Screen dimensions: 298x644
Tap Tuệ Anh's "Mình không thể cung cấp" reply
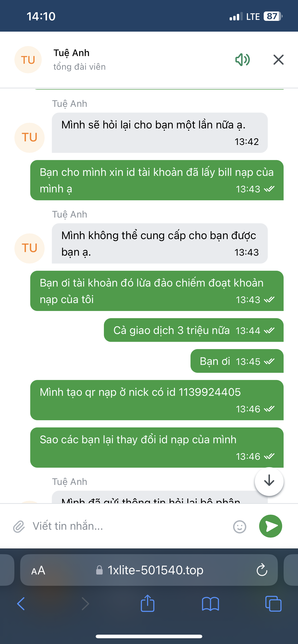[160, 243]
